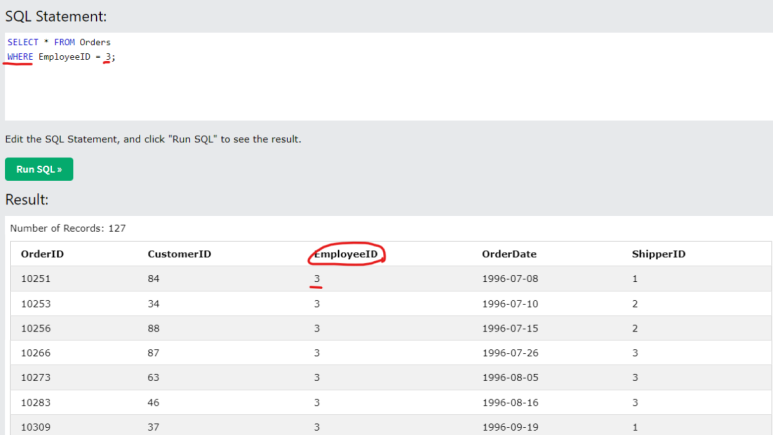Click the WHERE keyword in the query
Viewport: 773px width, 435px height.
(20, 57)
